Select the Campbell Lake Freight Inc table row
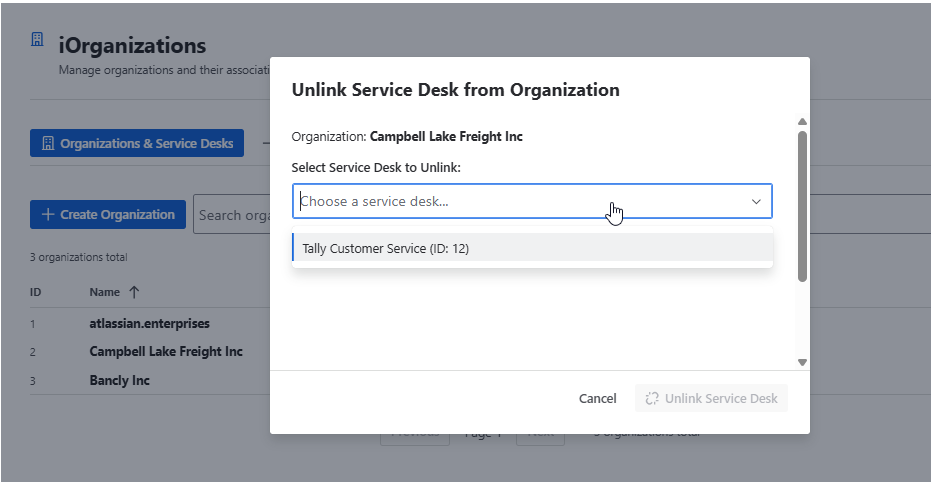This screenshot has height=482, width=931. 150,351
